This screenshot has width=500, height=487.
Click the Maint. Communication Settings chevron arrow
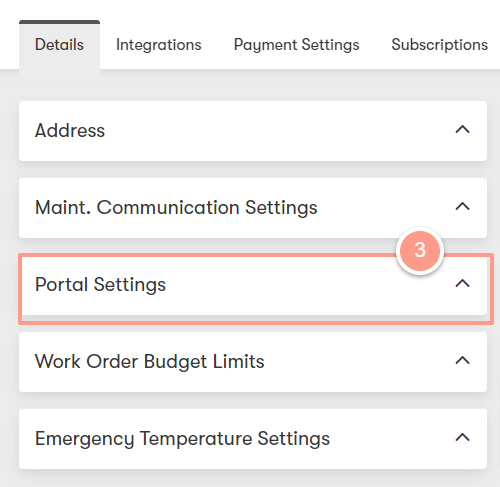point(462,206)
